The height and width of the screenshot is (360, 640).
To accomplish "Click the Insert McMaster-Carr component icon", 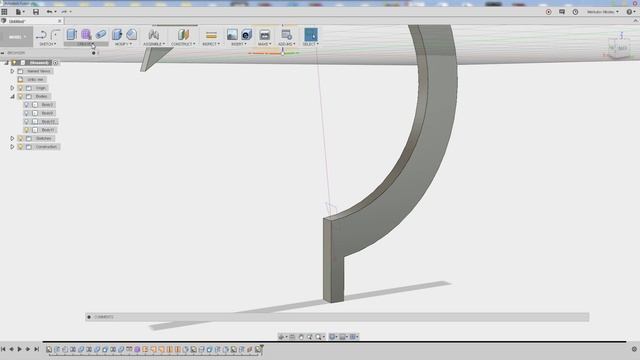I will pos(247,35).
